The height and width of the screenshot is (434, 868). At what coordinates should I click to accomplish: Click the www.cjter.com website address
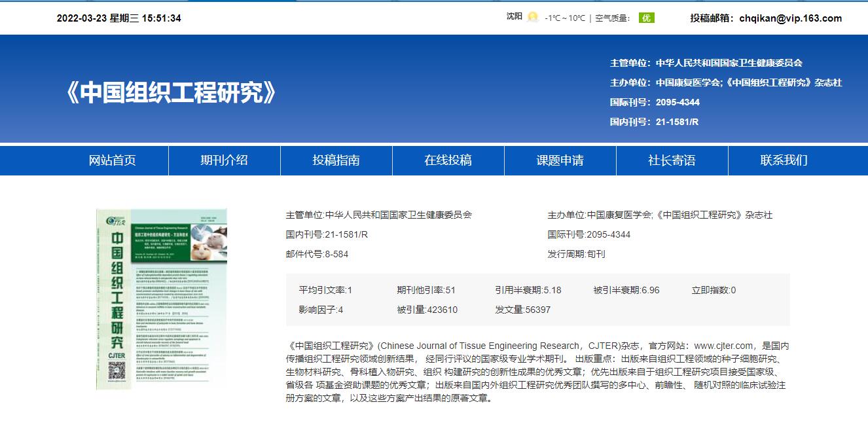pyautogui.click(x=723, y=346)
